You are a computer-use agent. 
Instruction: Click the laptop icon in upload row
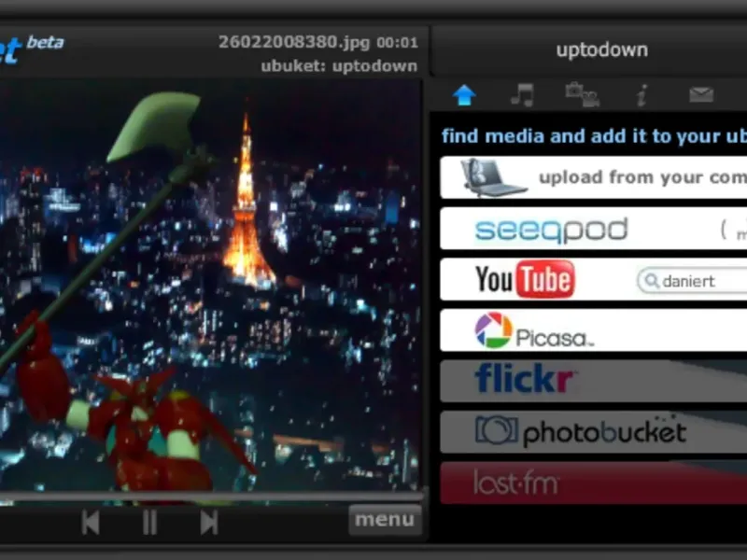point(493,177)
